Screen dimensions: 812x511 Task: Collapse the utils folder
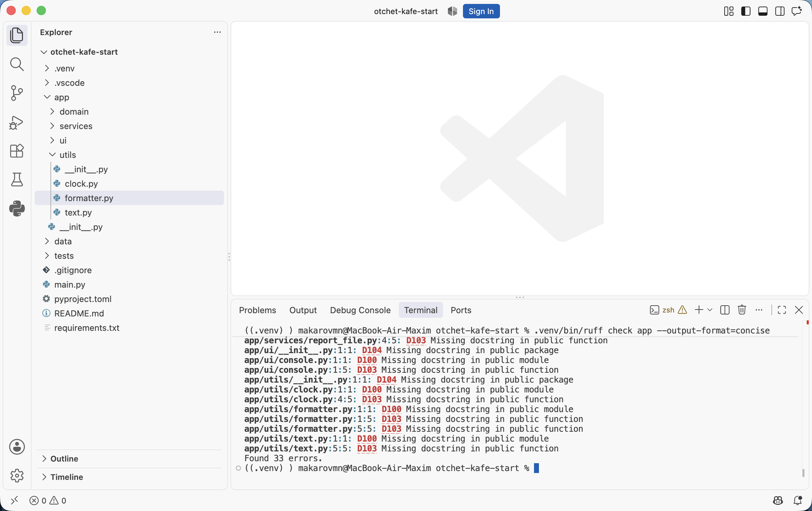129,155
